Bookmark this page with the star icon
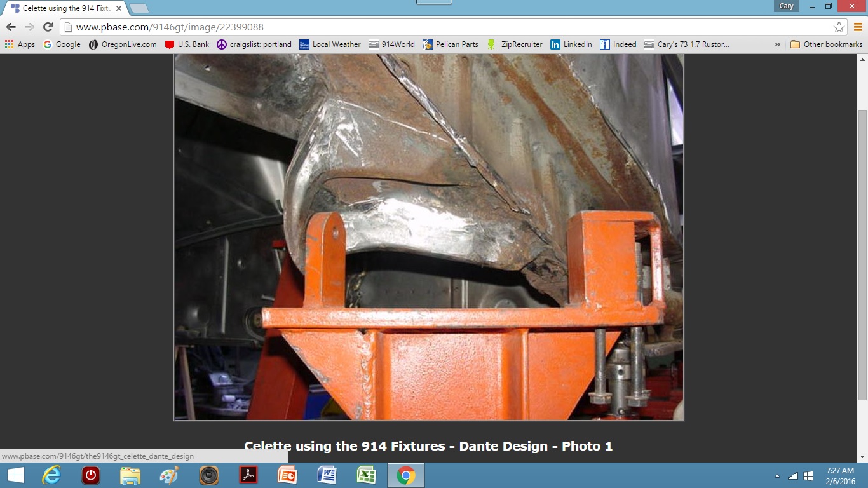This screenshot has height=488, width=868. coord(839,27)
